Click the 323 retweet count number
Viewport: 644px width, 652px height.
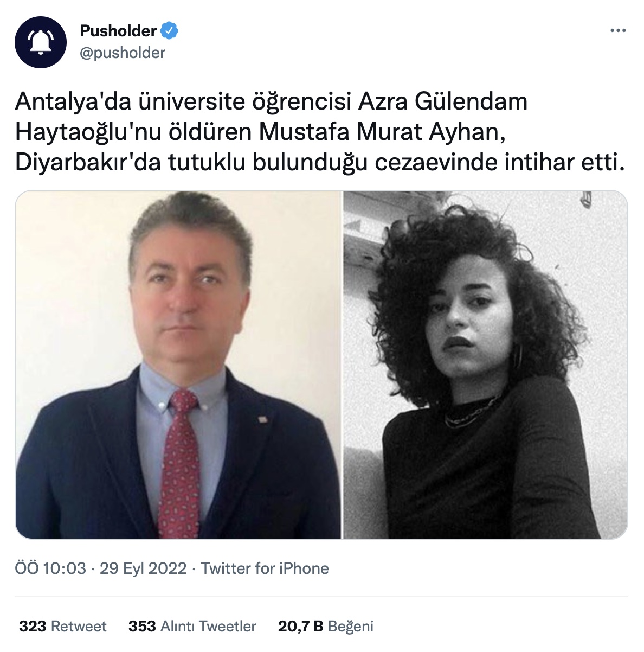[33, 627]
